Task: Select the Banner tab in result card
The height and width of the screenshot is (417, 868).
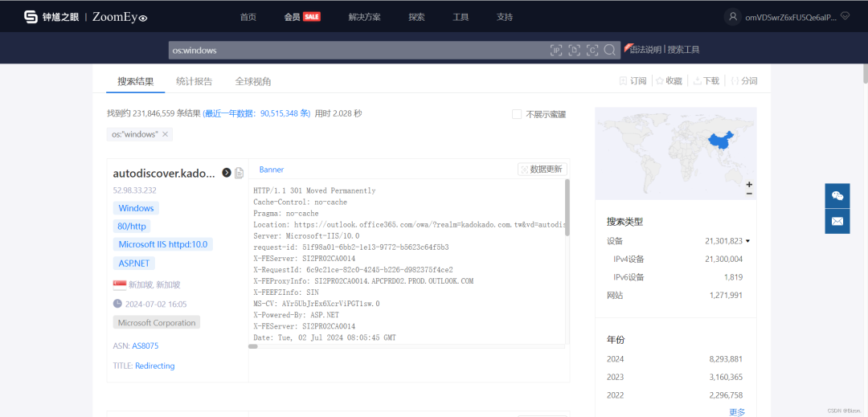Action: point(272,170)
